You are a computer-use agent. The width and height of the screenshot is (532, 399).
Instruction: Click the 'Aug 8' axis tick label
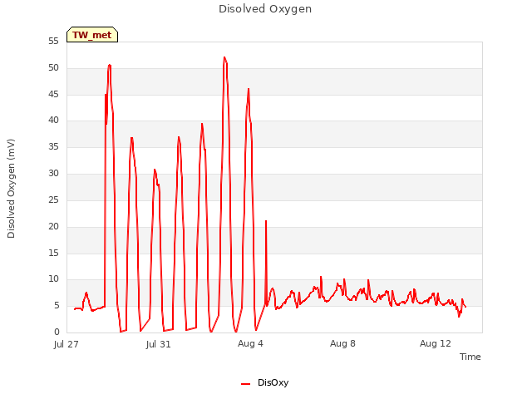tap(342, 343)
